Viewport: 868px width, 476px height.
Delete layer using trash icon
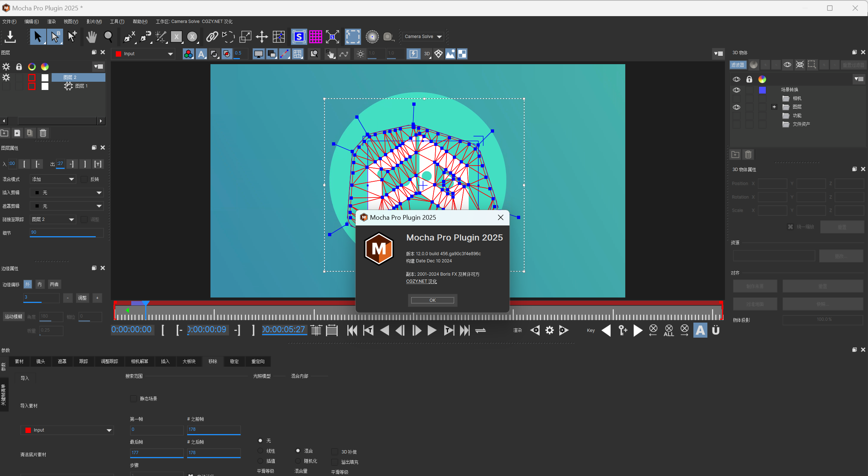tap(43, 133)
